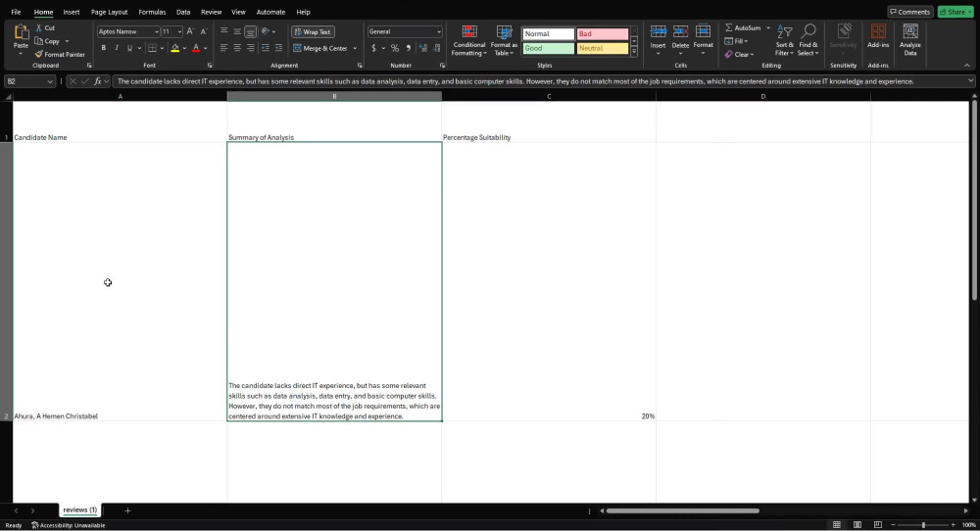Activate the Format Painter tool
Viewport: 980px width, 531px height.
pos(60,54)
